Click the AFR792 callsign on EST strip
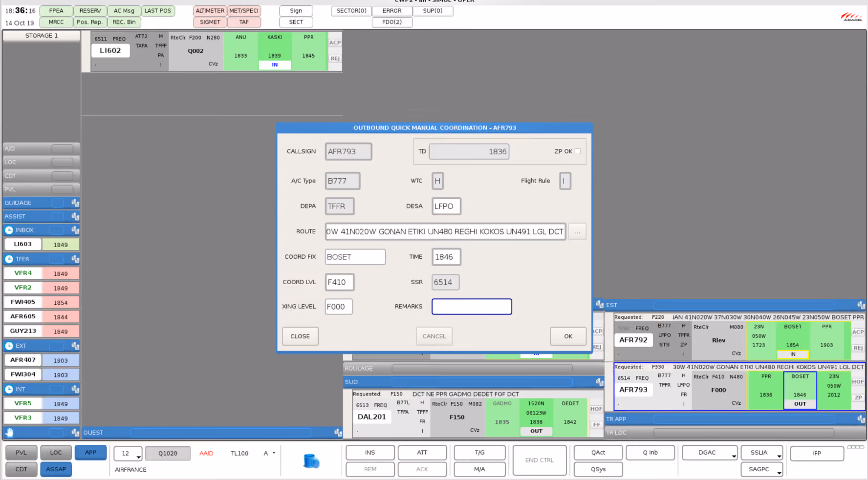 633,340
